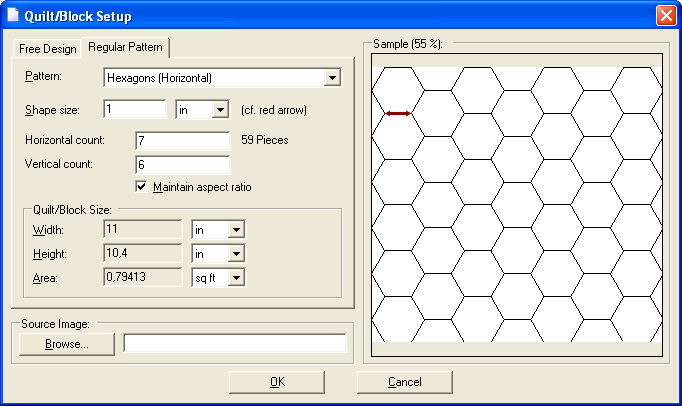Click the Source Image path field
The image size is (682, 406).
[235, 343]
